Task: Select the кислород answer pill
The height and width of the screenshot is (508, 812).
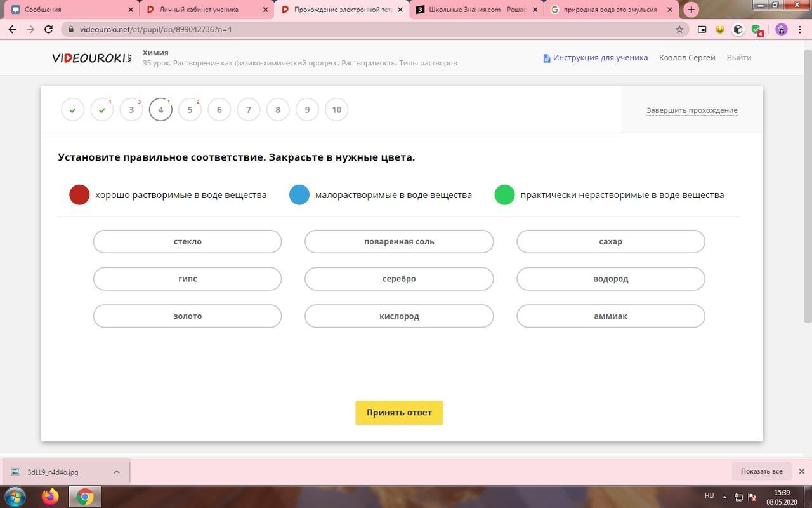Action: (x=399, y=316)
